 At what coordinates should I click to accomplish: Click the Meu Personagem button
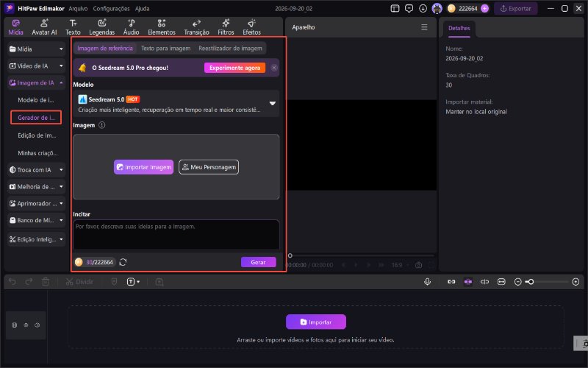(x=209, y=167)
